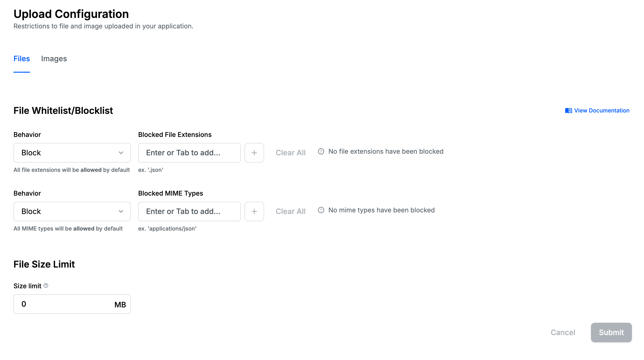Image resolution: width=644 pixels, height=360 pixels.
Task: Click the help icon next to Size limit
Action: click(x=46, y=285)
